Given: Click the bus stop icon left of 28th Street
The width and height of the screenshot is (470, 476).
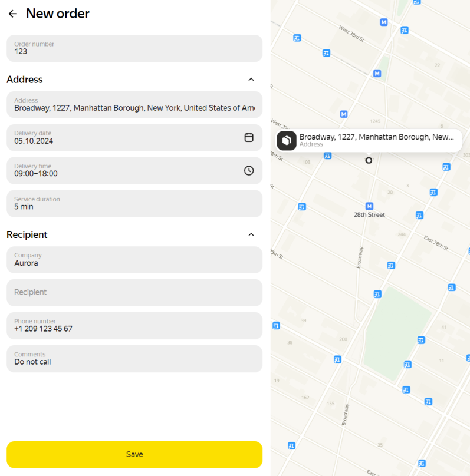Looking at the screenshot, I should (x=302, y=207).
